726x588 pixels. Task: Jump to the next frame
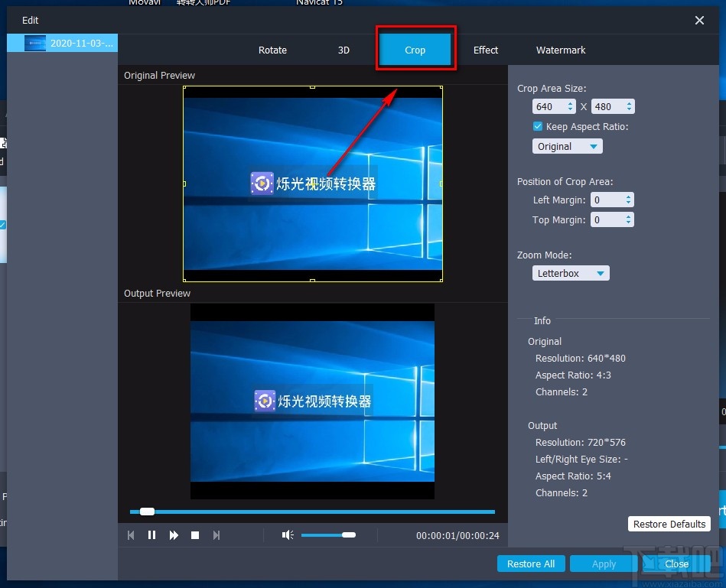pos(216,534)
